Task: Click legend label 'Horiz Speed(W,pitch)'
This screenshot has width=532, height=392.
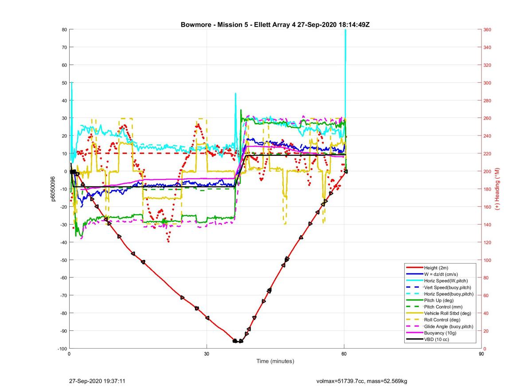Action: coord(446,281)
